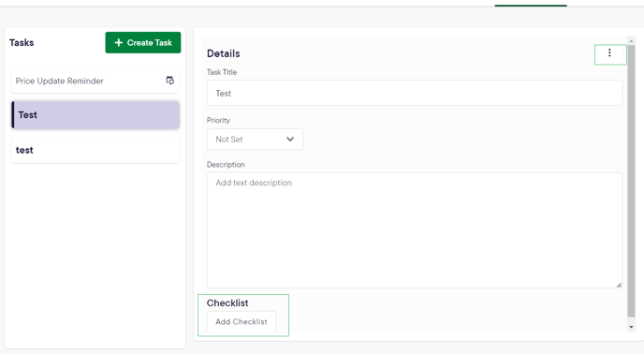Click the Tasks panel heading
Screen dimensions: 644x354
[x=22, y=43]
